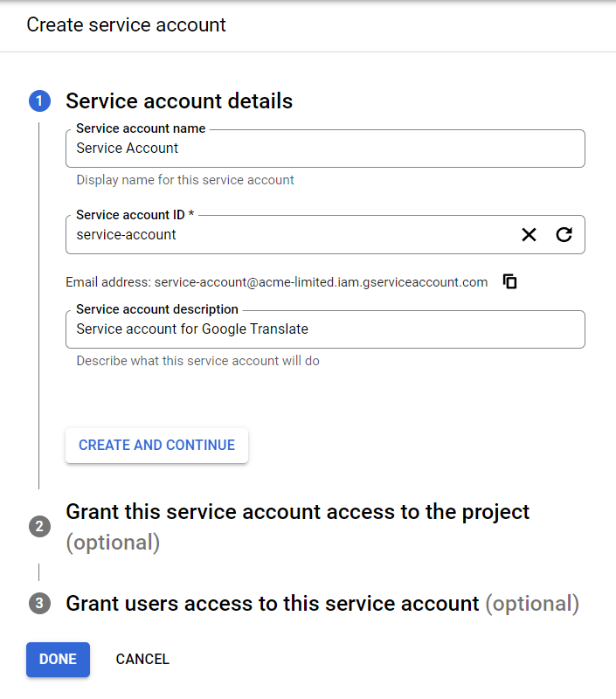
Task: Copy the service account email address
Action: coord(510,281)
